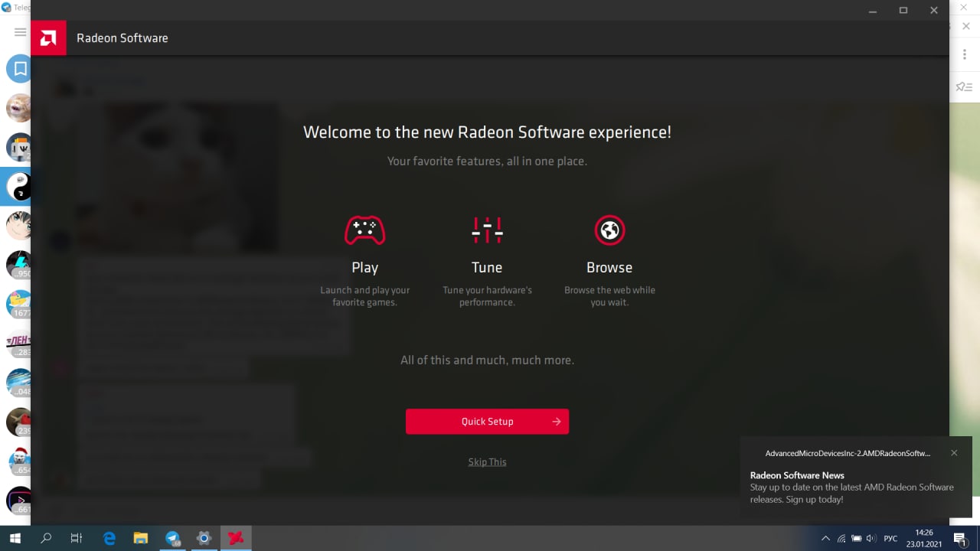Open Telegram hamburger menu

coord(20,32)
